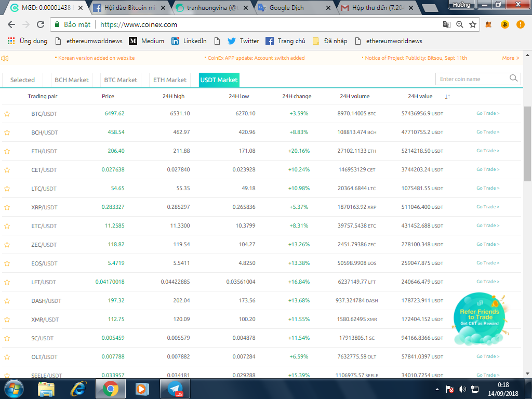Click Go Trade for BTC/USDT
The image size is (532, 399).
(488, 113)
